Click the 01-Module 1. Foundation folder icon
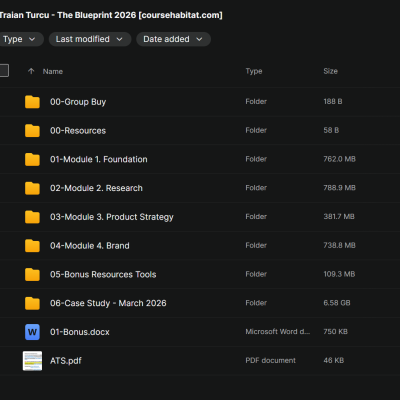400x400 pixels. pyautogui.click(x=32, y=159)
